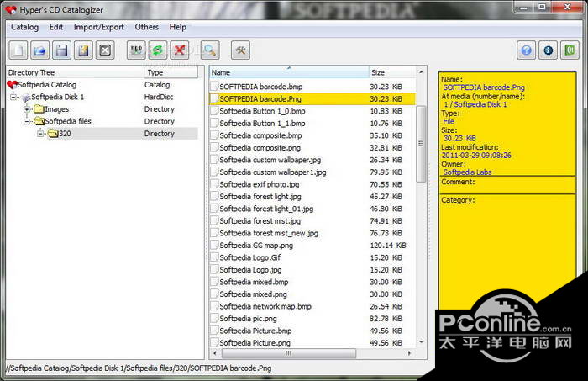Click file icon of SOFTPEDIA barcode.bmp
The image size is (588, 381).
click(x=214, y=87)
